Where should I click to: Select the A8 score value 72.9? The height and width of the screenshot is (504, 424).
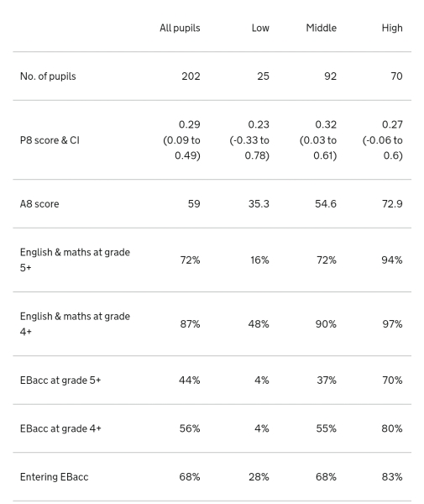(392, 204)
